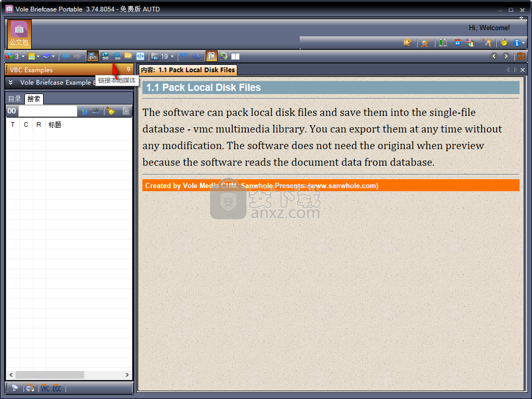532x399 pixels.
Task: Click the round previous chevron button
Action: [494, 56]
